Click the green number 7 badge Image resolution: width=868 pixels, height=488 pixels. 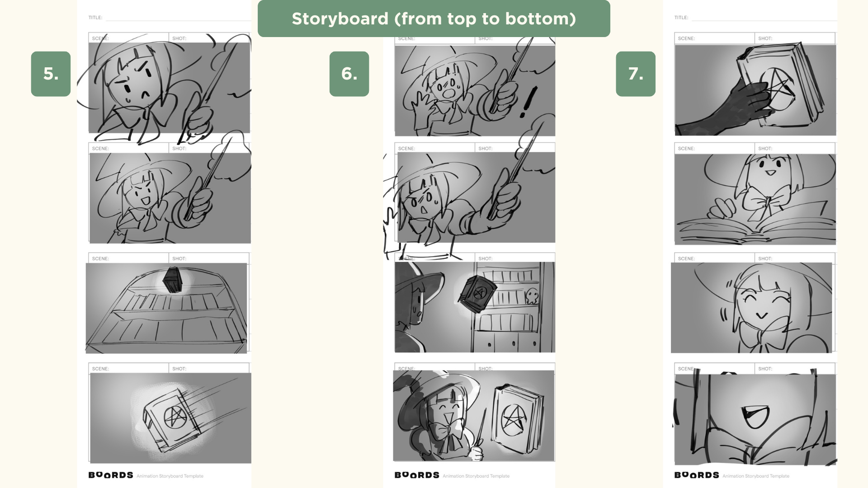coord(636,74)
